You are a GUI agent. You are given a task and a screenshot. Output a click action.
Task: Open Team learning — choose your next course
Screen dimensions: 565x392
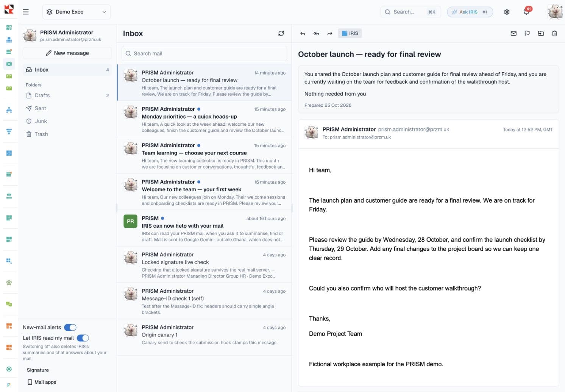click(x=204, y=155)
